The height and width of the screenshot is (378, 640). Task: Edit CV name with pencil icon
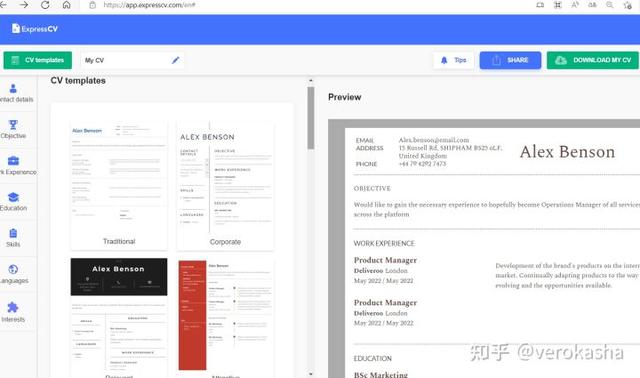(x=176, y=60)
